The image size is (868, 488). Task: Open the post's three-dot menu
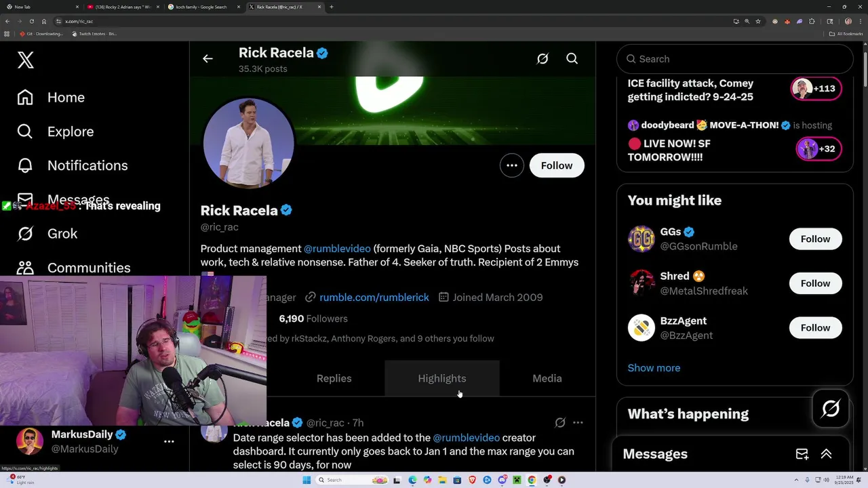pyautogui.click(x=578, y=422)
